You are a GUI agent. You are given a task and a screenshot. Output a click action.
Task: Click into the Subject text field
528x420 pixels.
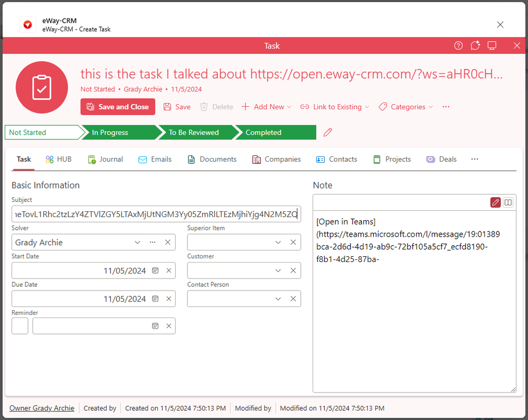pos(156,214)
